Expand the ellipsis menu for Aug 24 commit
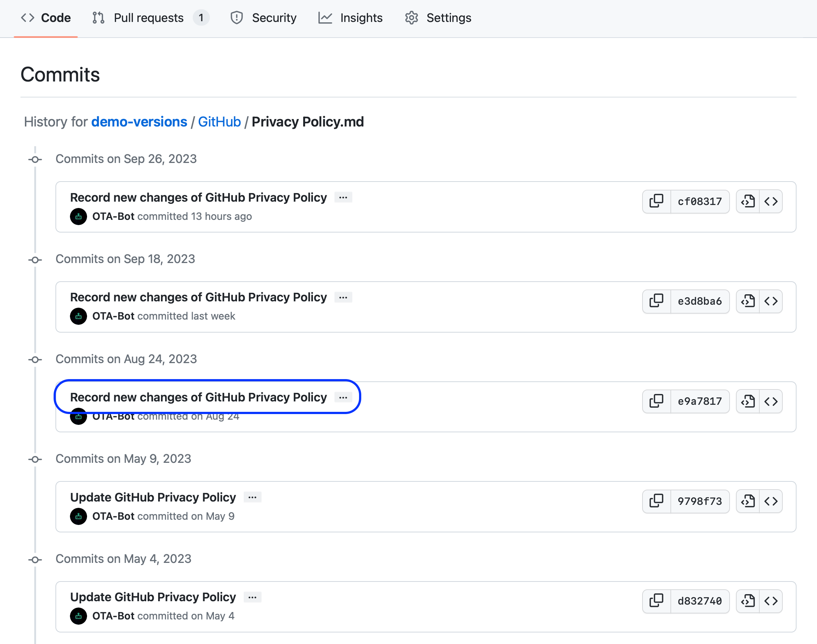 (x=343, y=397)
